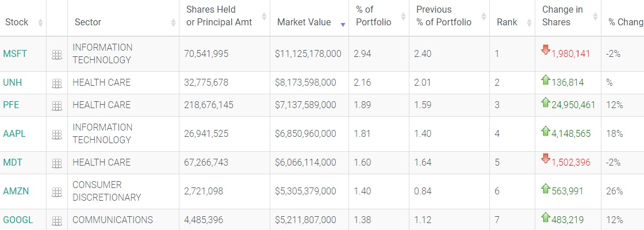Sort by Previous % of Portfolio header
This screenshot has width=644, height=230.
[x=444, y=16]
